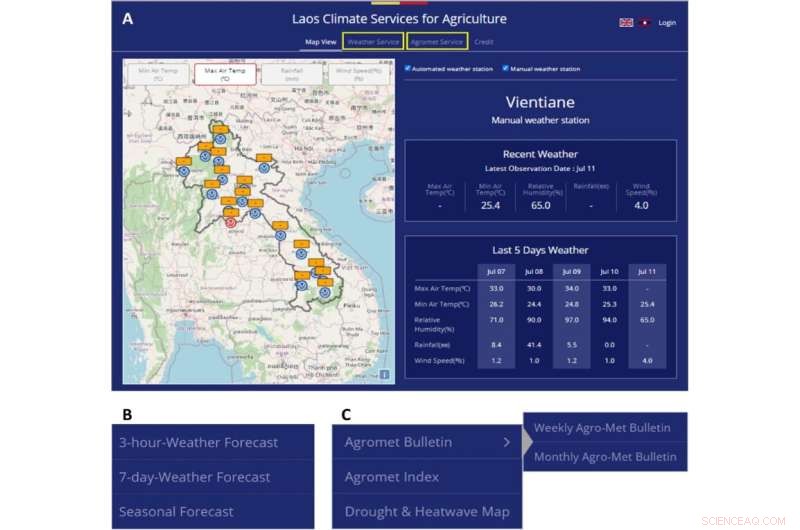This screenshot has width=800, height=530.
Task: Expand the Agromet Bulletin submenu arrow
Action: 507,442
